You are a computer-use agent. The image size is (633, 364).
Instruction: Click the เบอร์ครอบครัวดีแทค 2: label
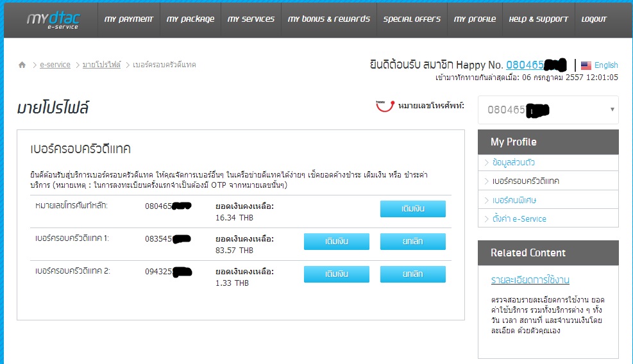point(72,271)
